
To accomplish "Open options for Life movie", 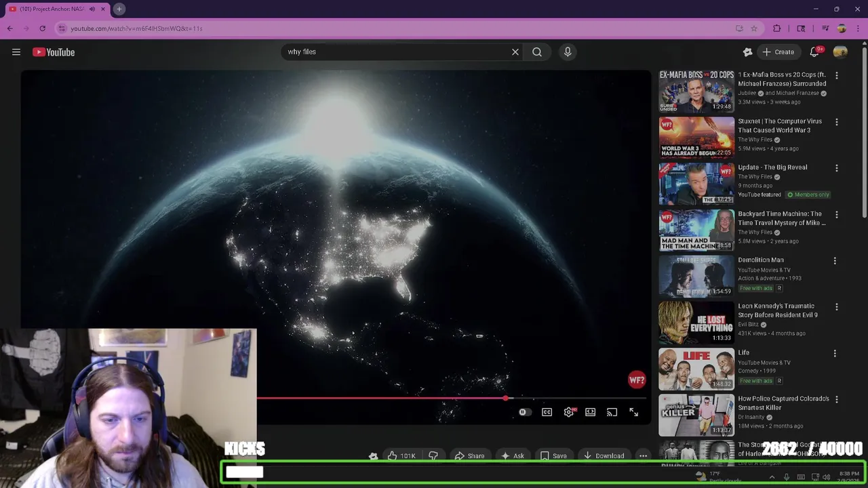I will tap(835, 353).
